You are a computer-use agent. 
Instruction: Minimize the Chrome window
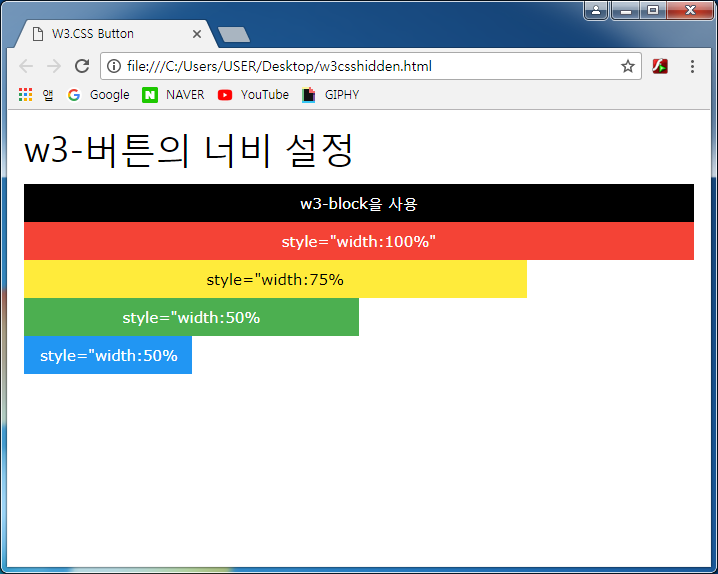pos(626,10)
